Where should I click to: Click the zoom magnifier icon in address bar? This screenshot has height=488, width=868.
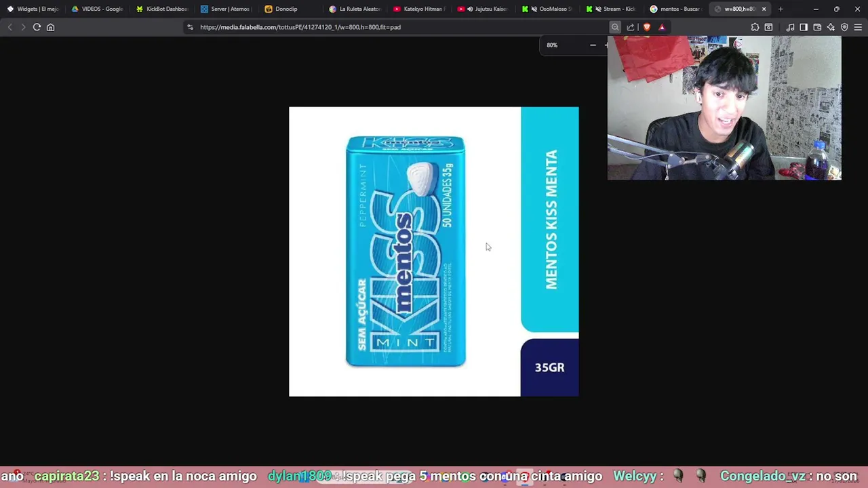[x=615, y=27]
